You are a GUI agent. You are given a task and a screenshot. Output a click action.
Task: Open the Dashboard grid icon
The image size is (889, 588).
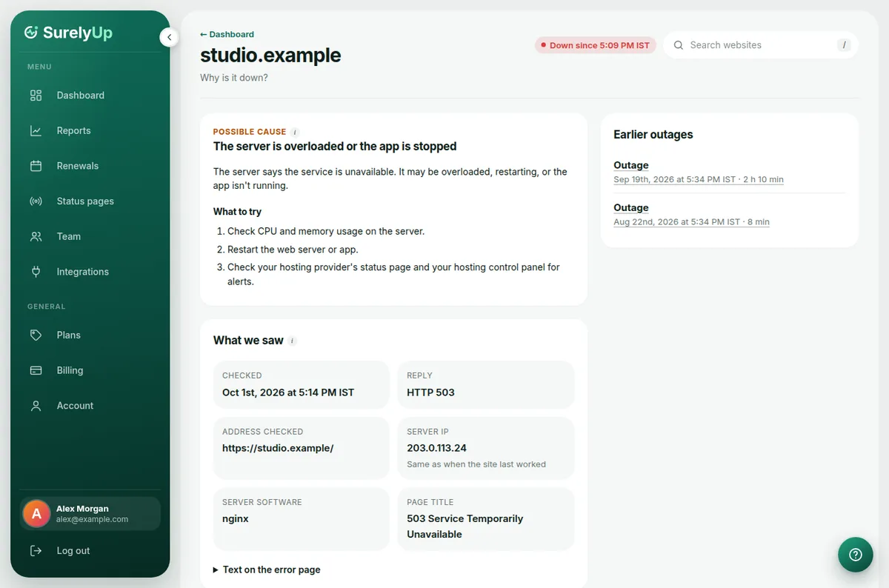tap(36, 96)
